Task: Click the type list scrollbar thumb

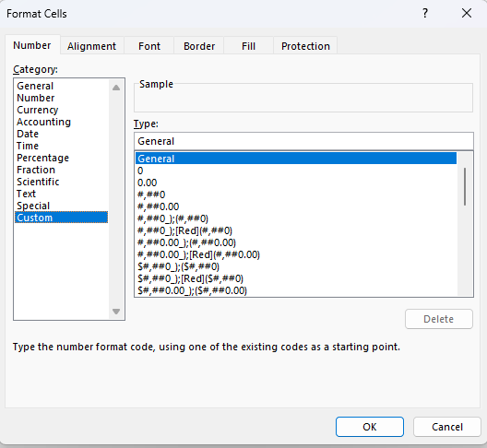Action: tap(465, 186)
